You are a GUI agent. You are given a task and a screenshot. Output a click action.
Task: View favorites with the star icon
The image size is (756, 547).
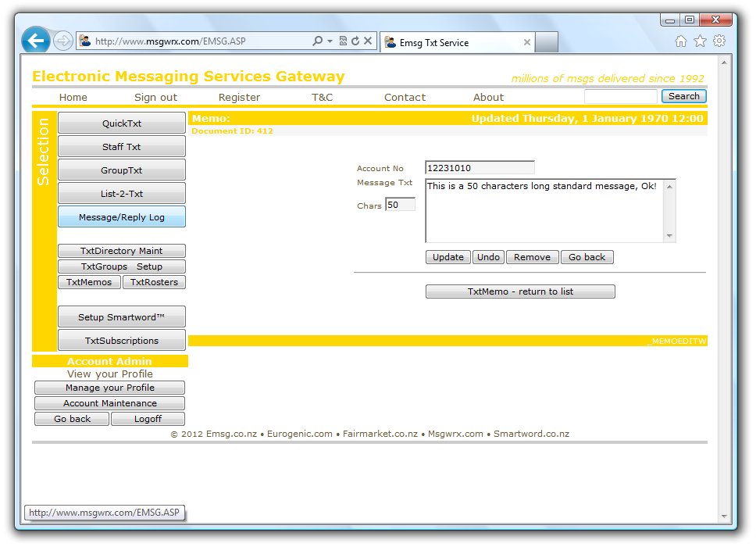point(700,40)
